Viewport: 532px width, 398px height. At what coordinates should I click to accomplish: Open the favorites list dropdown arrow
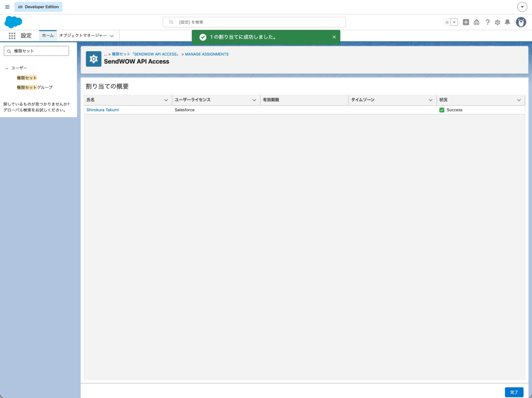(x=454, y=22)
